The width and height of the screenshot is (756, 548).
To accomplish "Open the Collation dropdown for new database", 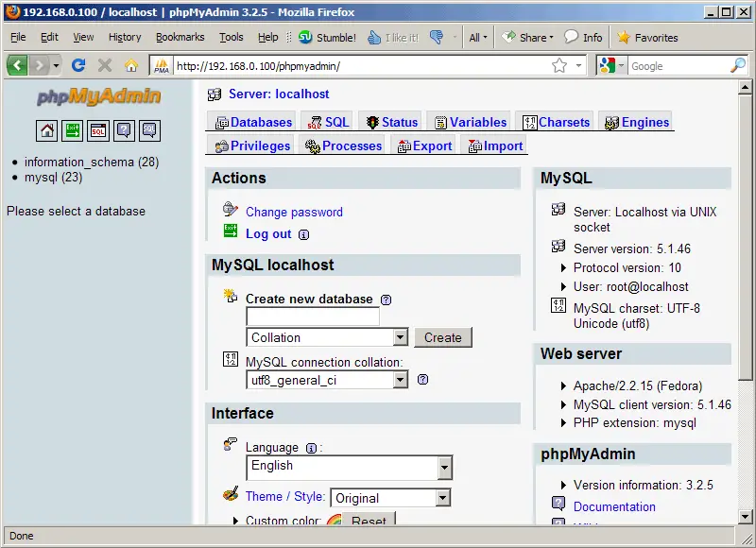I will click(x=327, y=337).
